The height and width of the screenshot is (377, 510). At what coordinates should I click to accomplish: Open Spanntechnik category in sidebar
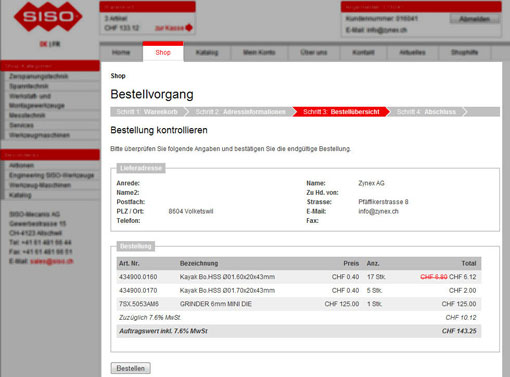(x=29, y=86)
